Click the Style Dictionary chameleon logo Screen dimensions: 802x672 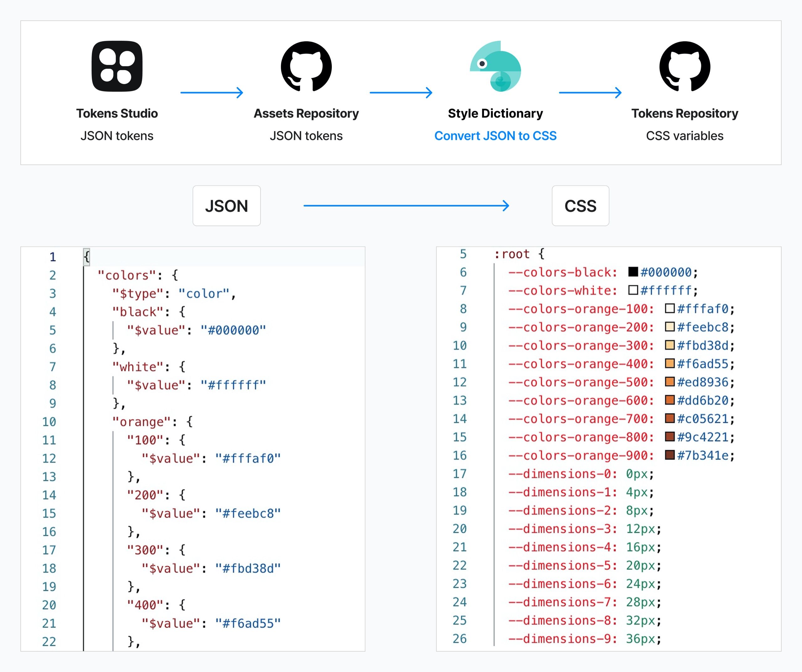tap(495, 66)
